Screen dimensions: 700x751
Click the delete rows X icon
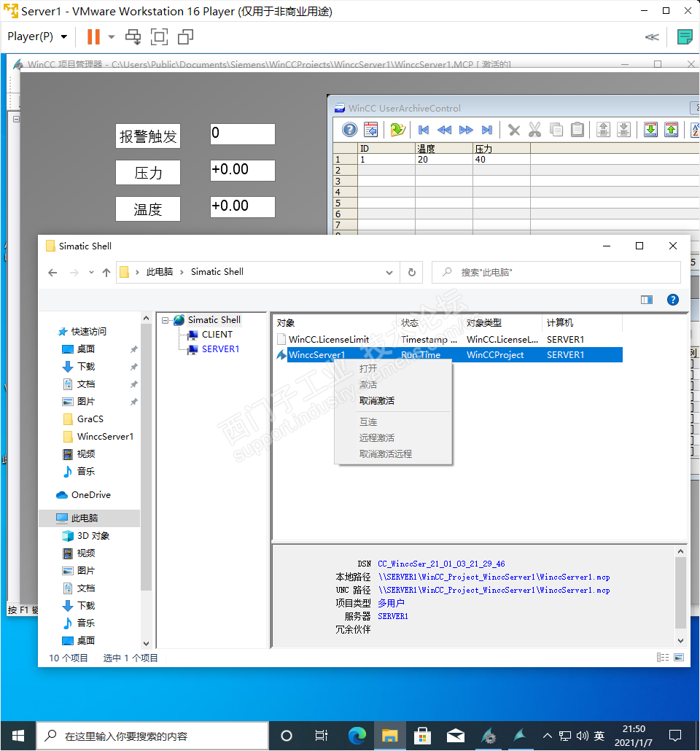pos(514,130)
